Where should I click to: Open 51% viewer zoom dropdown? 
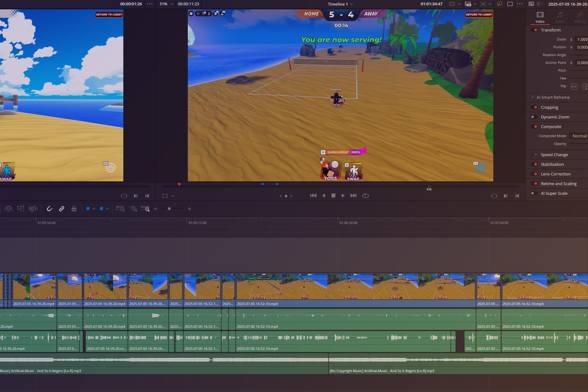pos(166,4)
